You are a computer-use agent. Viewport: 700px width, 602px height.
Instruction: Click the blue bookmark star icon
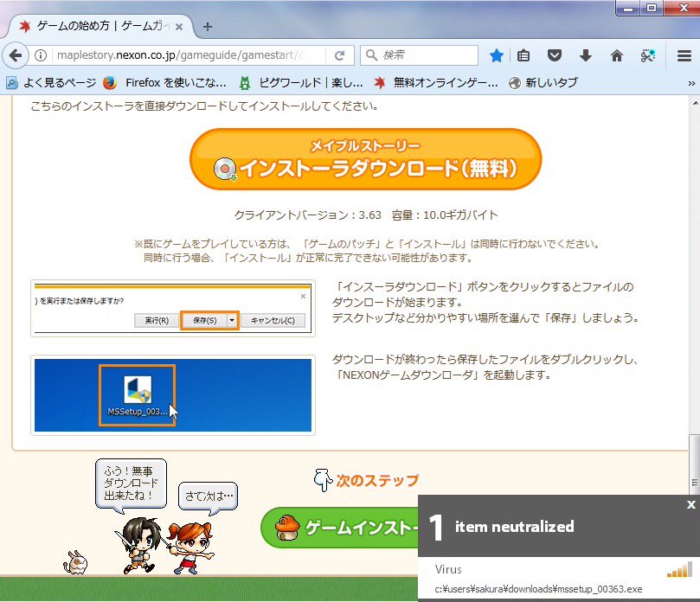[496, 55]
